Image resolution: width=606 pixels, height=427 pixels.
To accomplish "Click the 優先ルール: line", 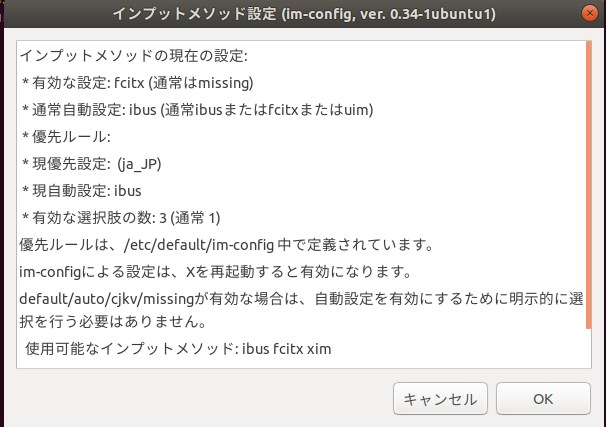I will click(66, 137).
